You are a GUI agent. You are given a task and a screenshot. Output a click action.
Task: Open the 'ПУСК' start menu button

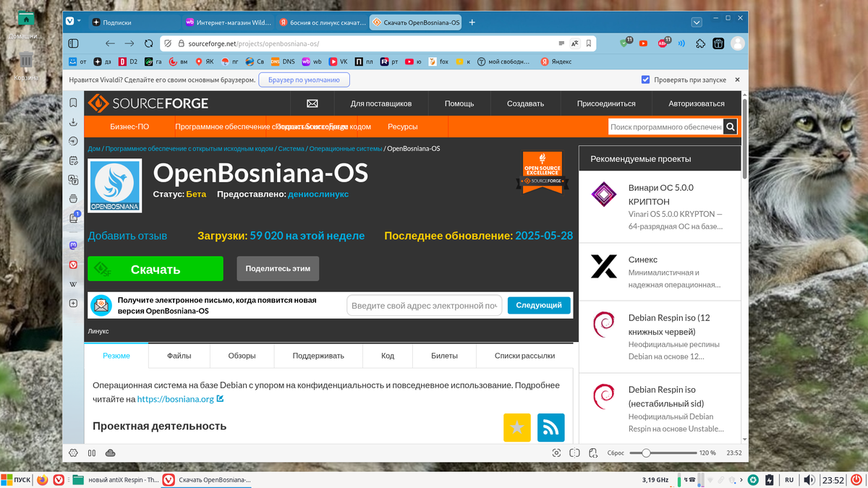pos(15,480)
